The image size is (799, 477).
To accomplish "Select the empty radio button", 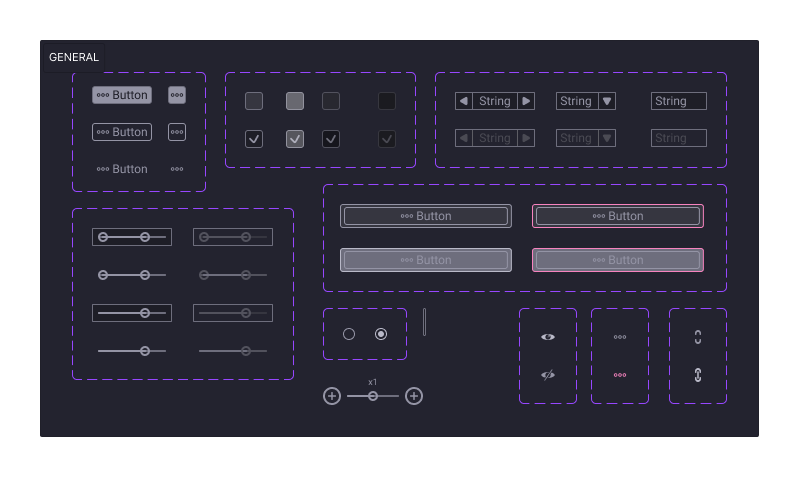I will coord(349,334).
